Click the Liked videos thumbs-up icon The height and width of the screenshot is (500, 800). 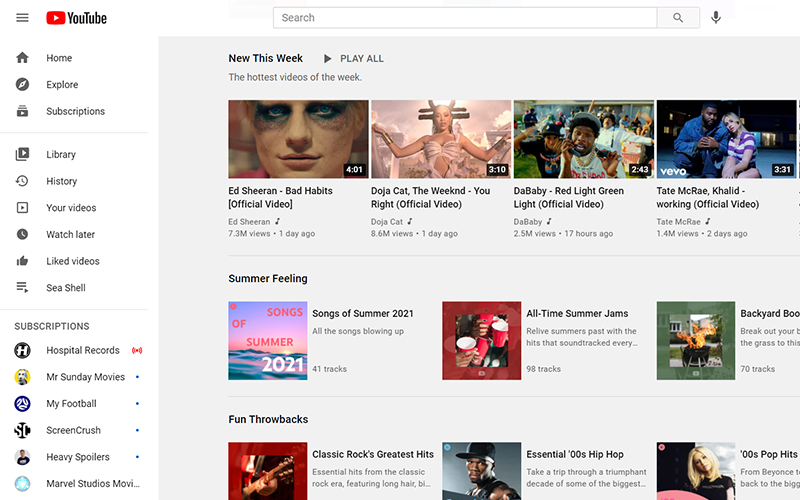[x=22, y=261]
